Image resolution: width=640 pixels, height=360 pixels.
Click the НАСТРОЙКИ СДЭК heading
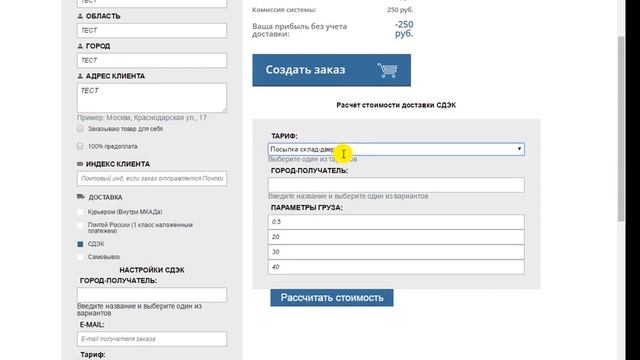tap(152, 270)
